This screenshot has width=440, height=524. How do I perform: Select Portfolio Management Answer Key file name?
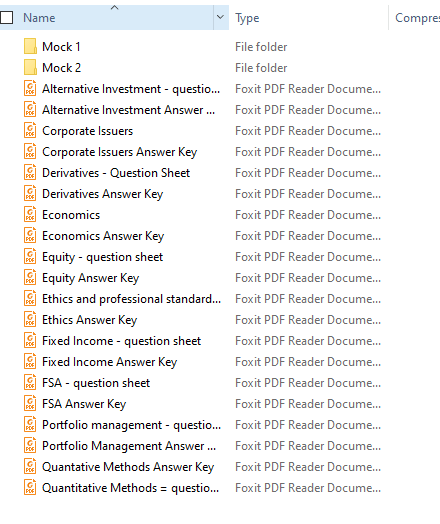click(129, 446)
